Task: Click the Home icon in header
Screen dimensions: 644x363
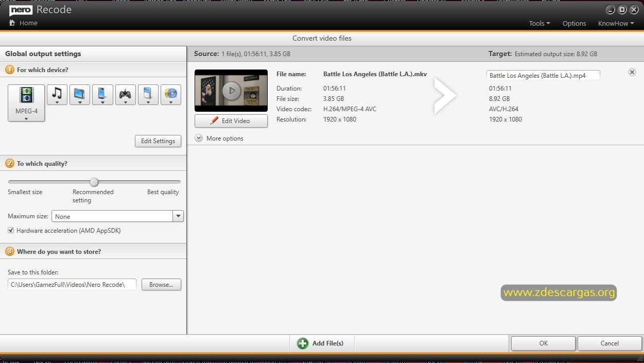Action: [12, 23]
